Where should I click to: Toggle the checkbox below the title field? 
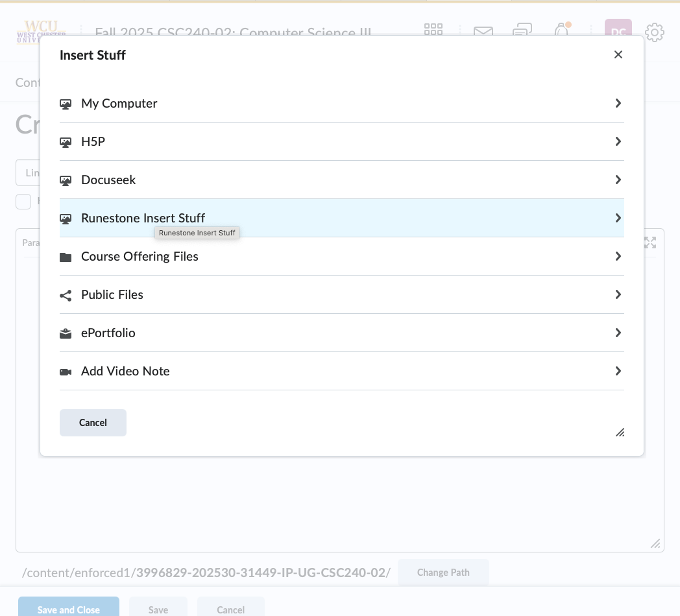coord(23,202)
